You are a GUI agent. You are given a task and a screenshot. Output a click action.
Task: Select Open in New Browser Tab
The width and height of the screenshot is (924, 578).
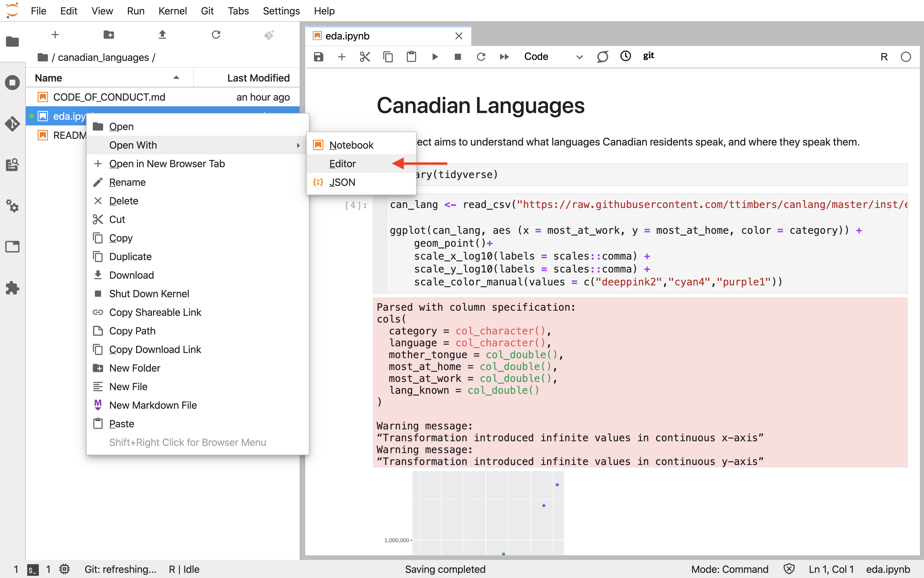(197, 164)
